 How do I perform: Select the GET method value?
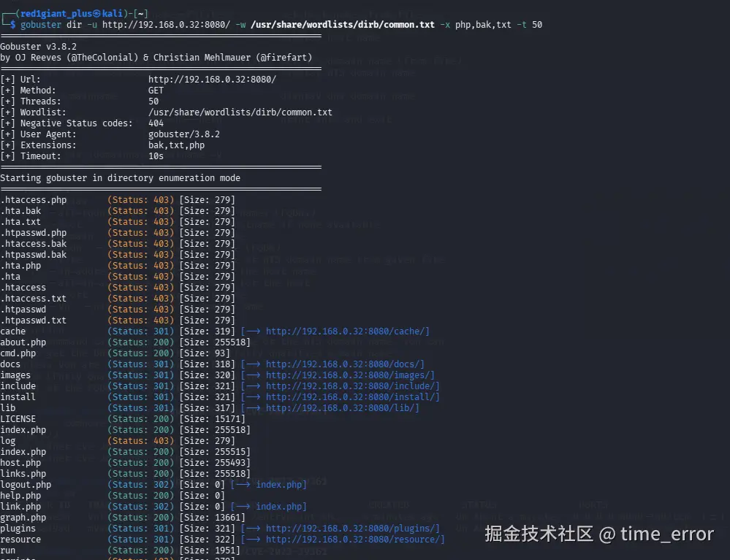pyautogui.click(x=156, y=91)
